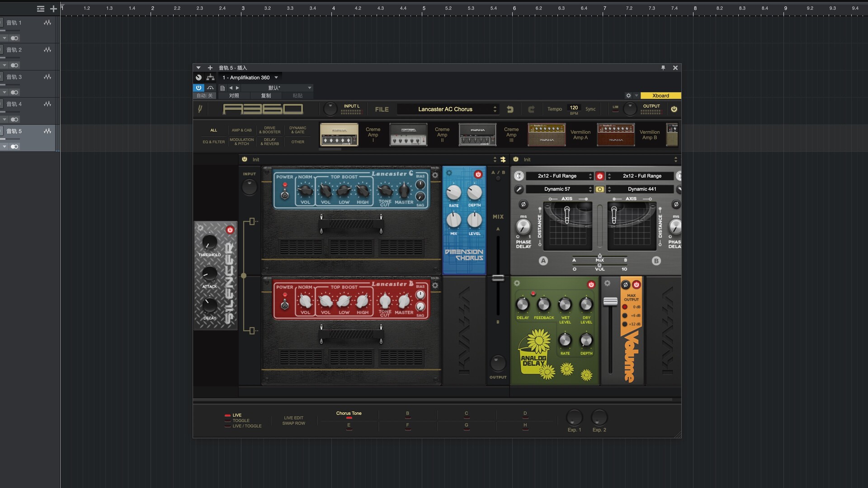Toggle Analog Delay power
This screenshot has height=488, width=868.
click(x=591, y=285)
